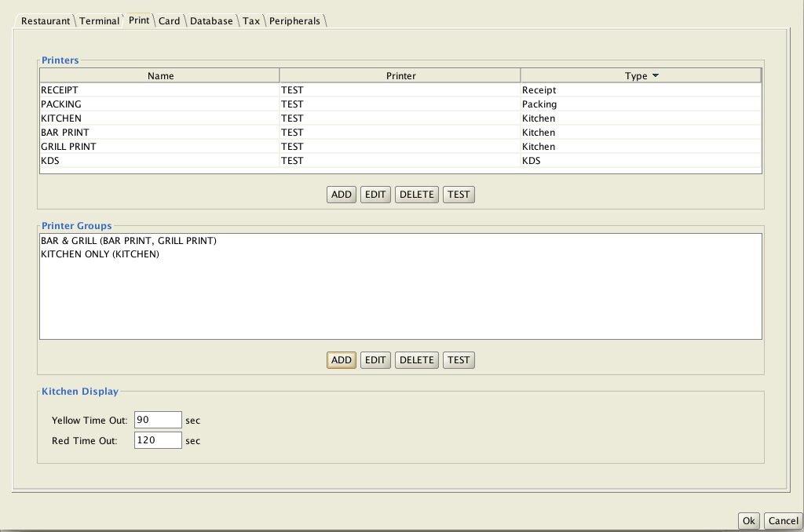804x532 pixels.
Task: Confirm settings with the Ok button
Action: pos(749,521)
